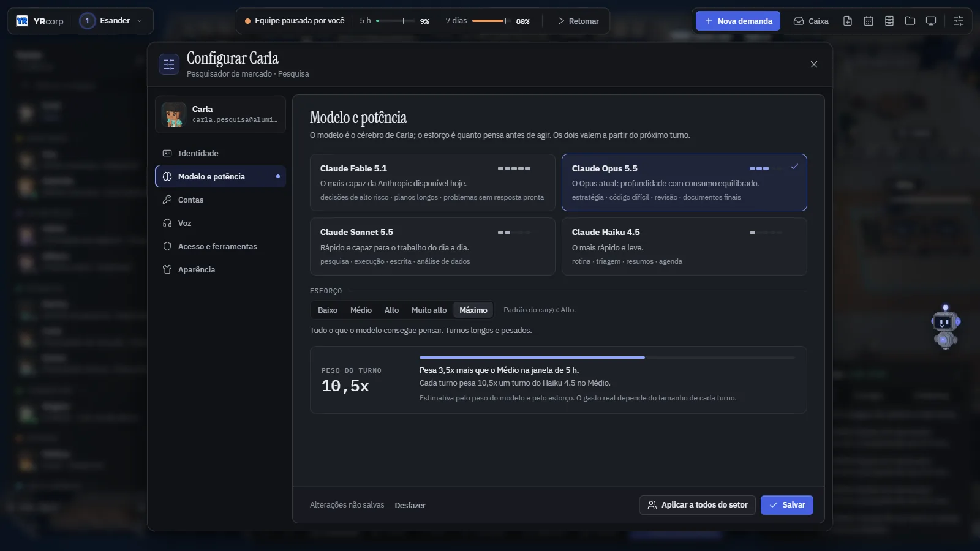
Task: Open the calendar icon in top toolbar
Action: pyautogui.click(x=869, y=21)
